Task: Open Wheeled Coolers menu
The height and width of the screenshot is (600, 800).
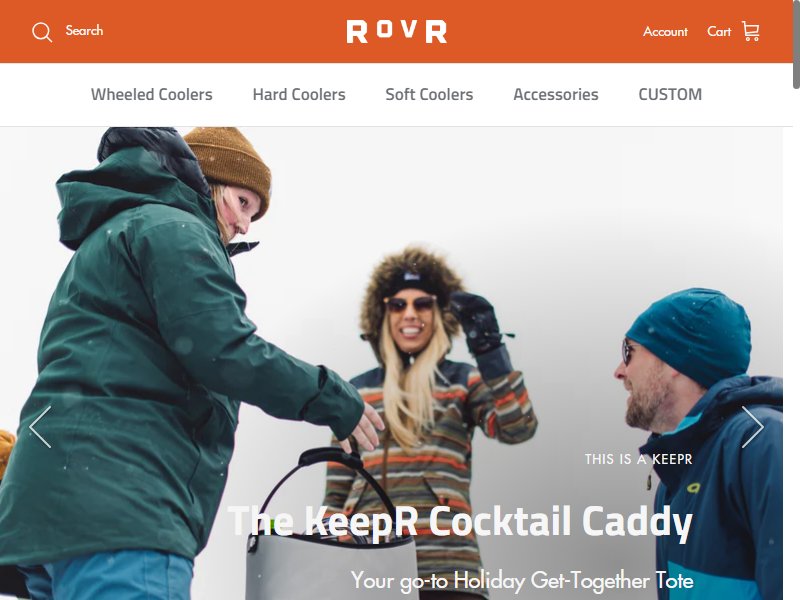Action: 152,94
